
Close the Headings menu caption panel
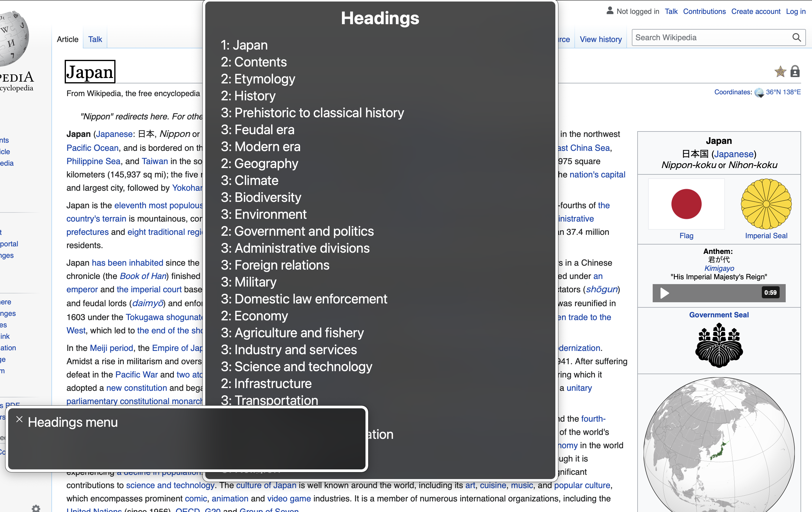19,419
